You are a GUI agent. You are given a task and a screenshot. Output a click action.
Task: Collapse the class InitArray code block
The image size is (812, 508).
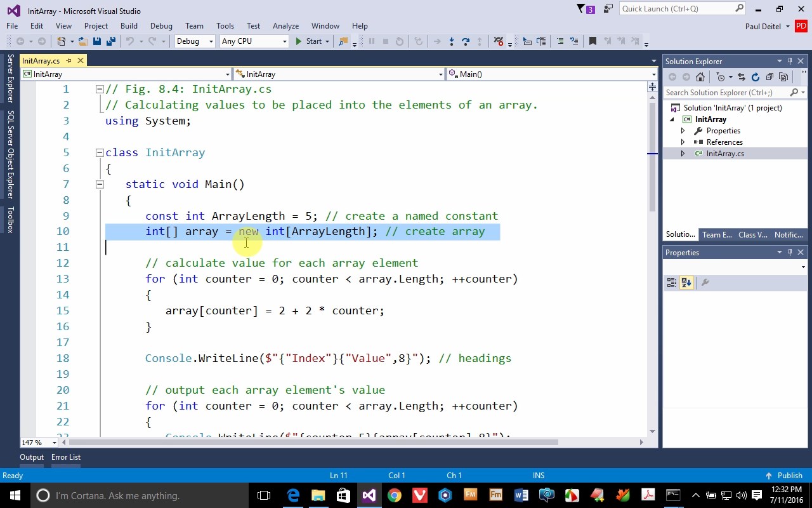tap(100, 152)
